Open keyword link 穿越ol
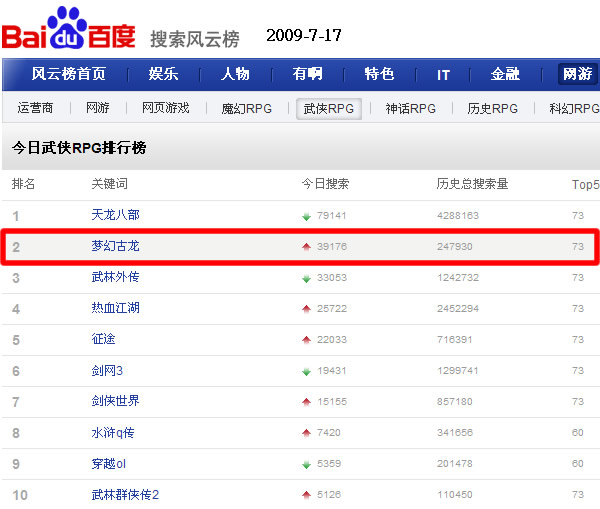This screenshot has width=600, height=509. pyautogui.click(x=108, y=463)
